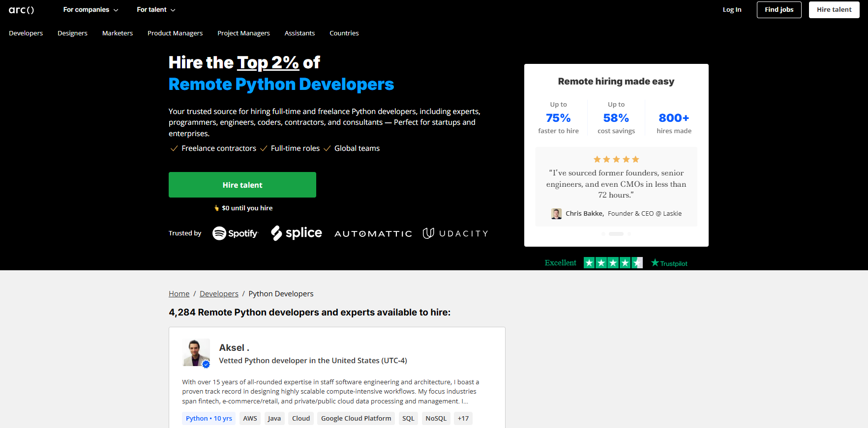Screen dimensions: 868x428
Task: Expand the +17 more skills tag
Action: [x=463, y=419]
